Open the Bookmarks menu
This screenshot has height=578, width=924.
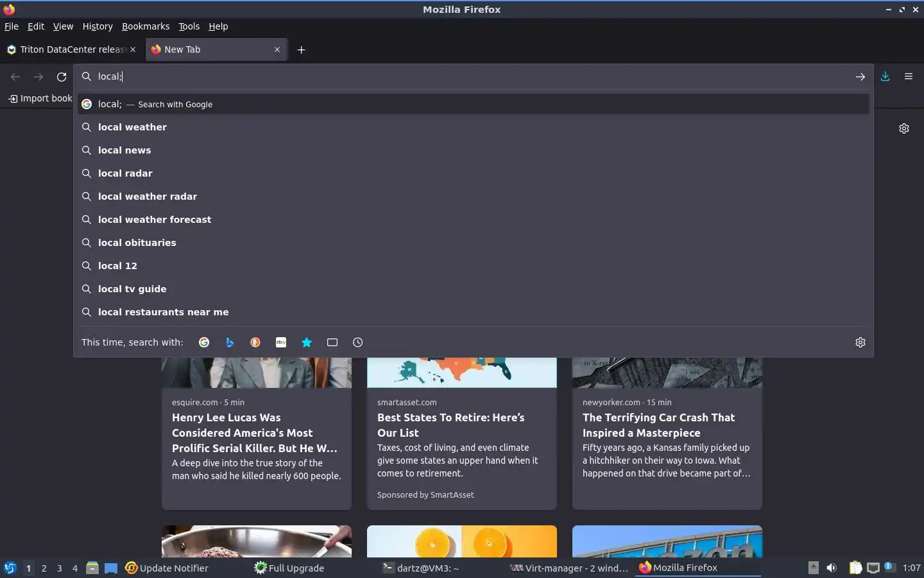(x=146, y=26)
